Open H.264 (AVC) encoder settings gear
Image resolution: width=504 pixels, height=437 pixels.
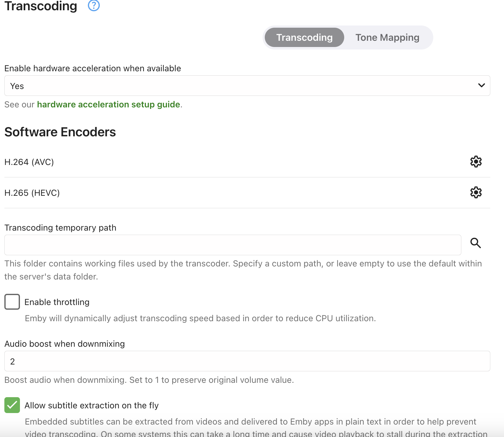tap(476, 162)
